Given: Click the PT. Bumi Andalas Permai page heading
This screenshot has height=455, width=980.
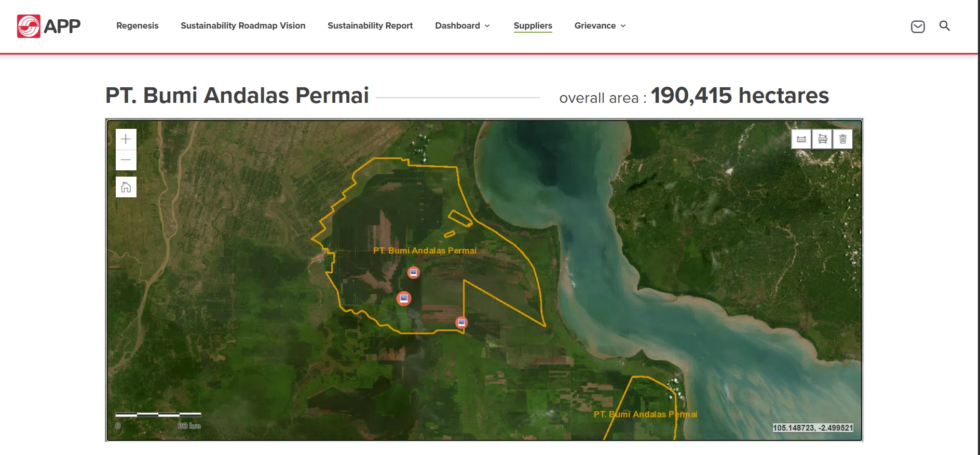Looking at the screenshot, I should pyautogui.click(x=237, y=96).
